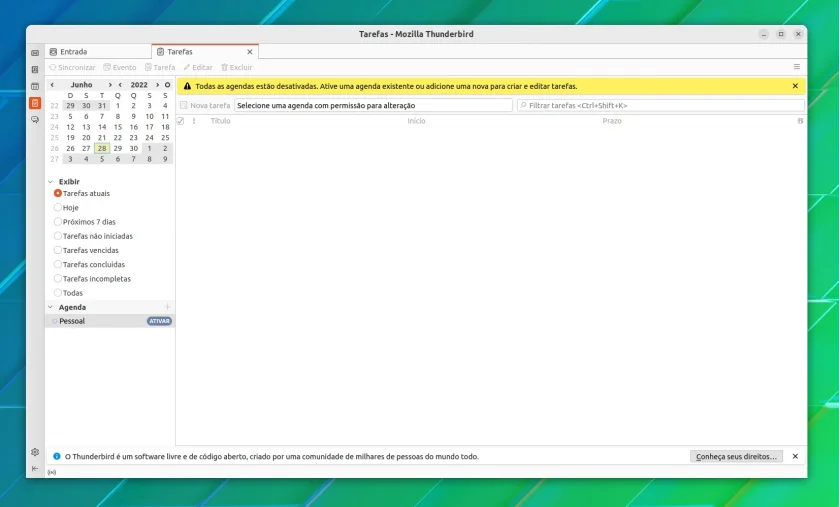This screenshot has height=507, width=840.
Task: Collapse the Agenda section
Action: pyautogui.click(x=51, y=307)
